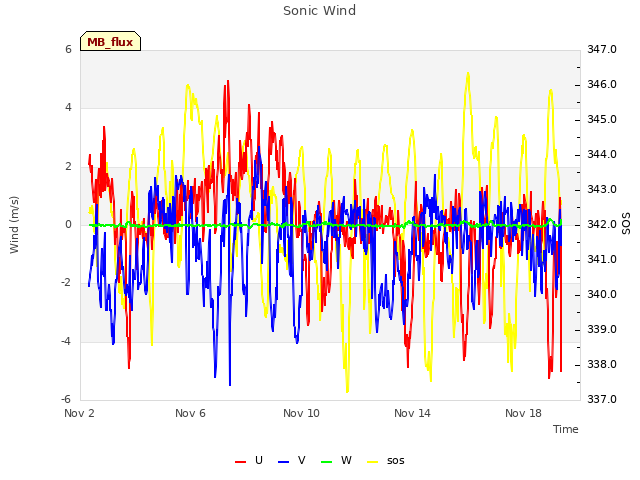Click the Nov 2 date tick label
This screenshot has height=480, width=640.
coord(79,413)
